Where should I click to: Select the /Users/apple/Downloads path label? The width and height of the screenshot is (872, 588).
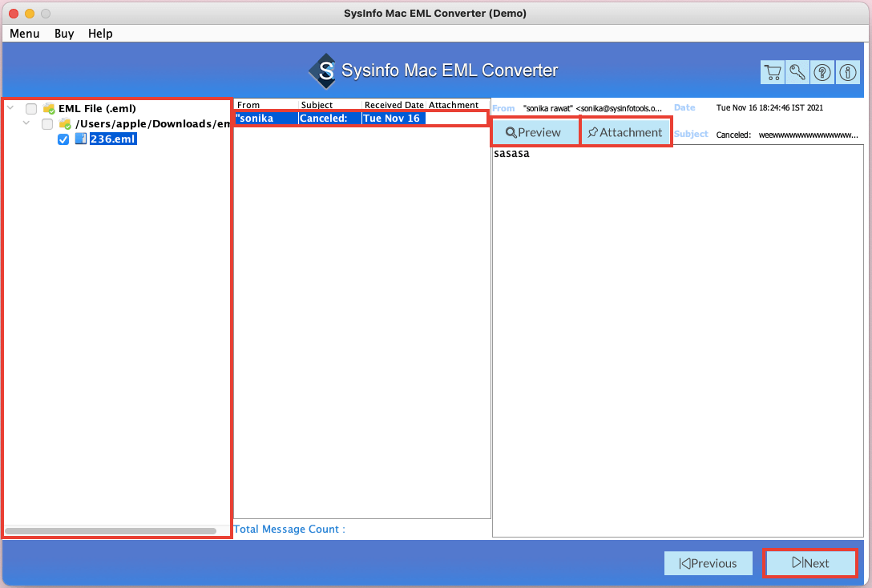click(x=152, y=123)
